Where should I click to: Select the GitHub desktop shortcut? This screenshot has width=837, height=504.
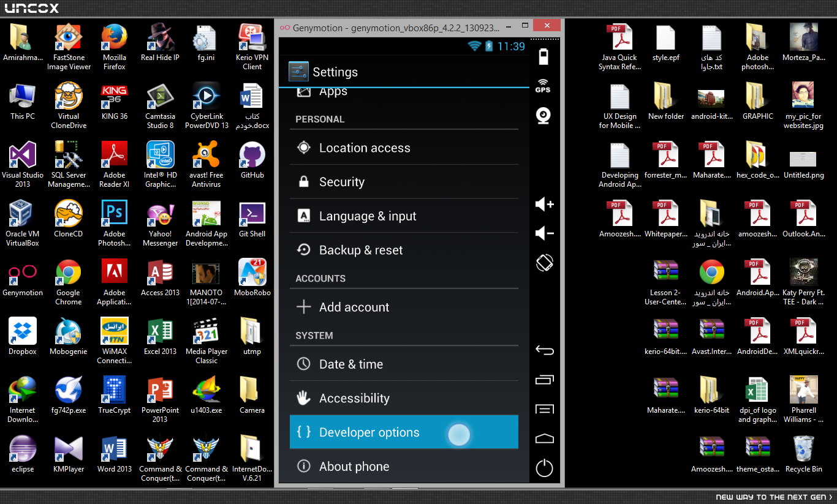pos(252,160)
